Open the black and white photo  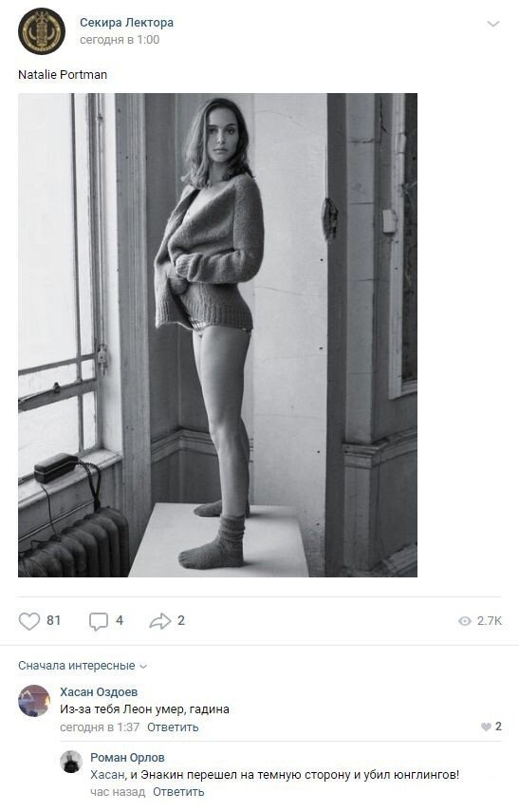[x=217, y=335]
